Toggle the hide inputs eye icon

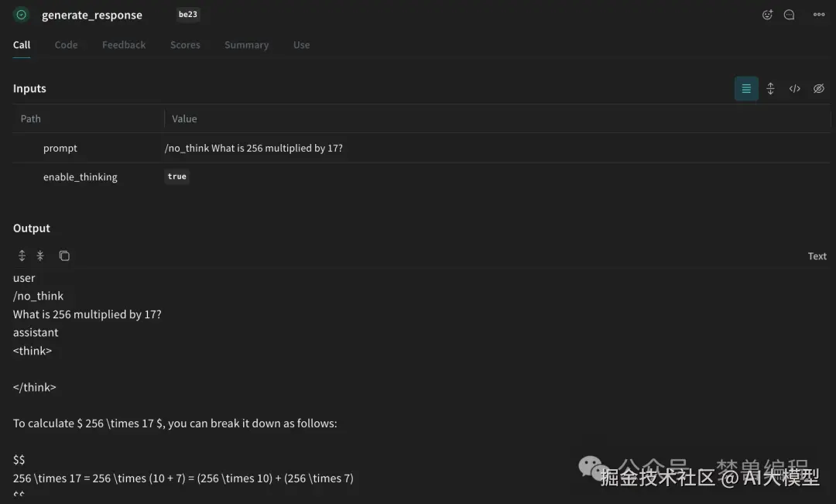[818, 89]
